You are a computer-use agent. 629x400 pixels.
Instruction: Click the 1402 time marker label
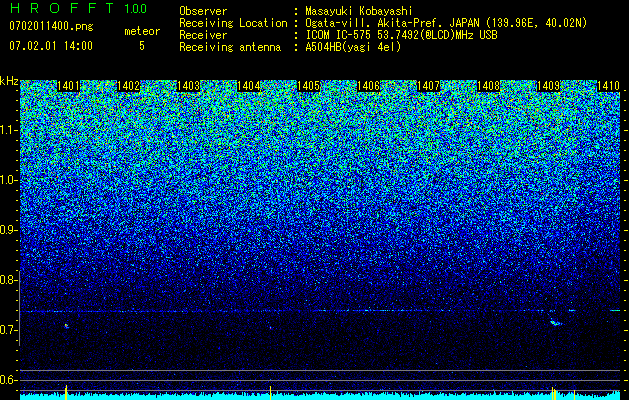pos(128,86)
